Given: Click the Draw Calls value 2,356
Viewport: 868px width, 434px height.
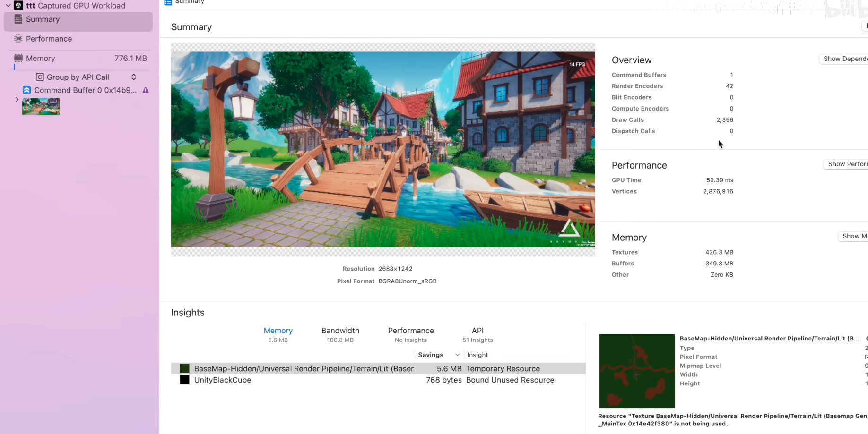Looking at the screenshot, I should (x=725, y=120).
